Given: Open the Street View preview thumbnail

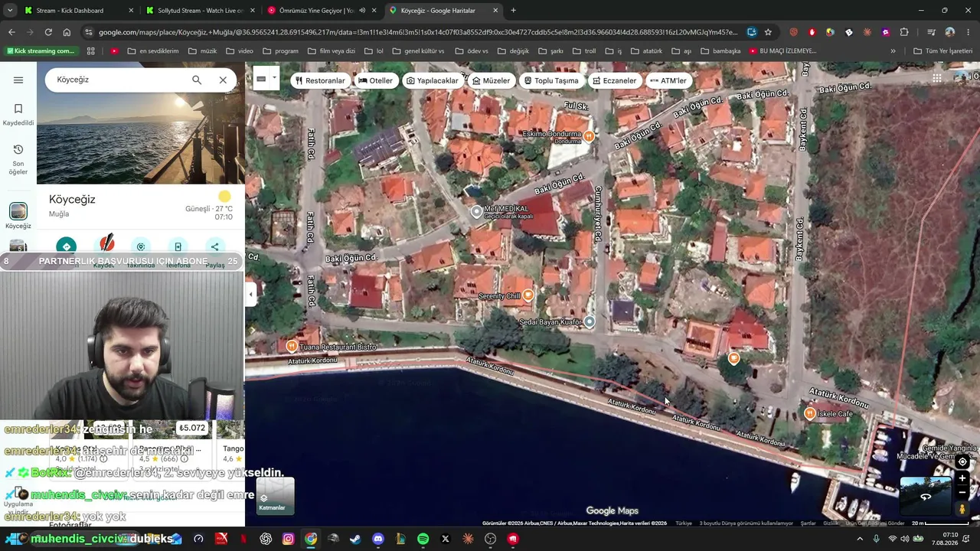Looking at the screenshot, I should (x=926, y=496).
